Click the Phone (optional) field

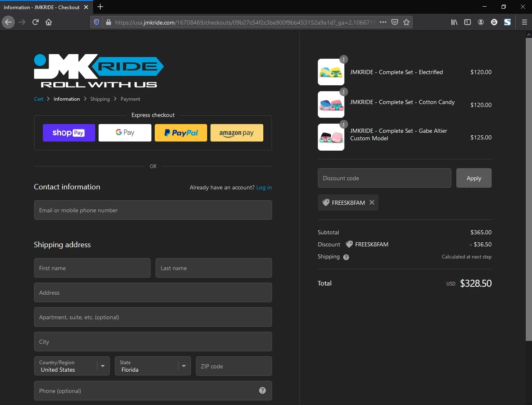click(153, 390)
